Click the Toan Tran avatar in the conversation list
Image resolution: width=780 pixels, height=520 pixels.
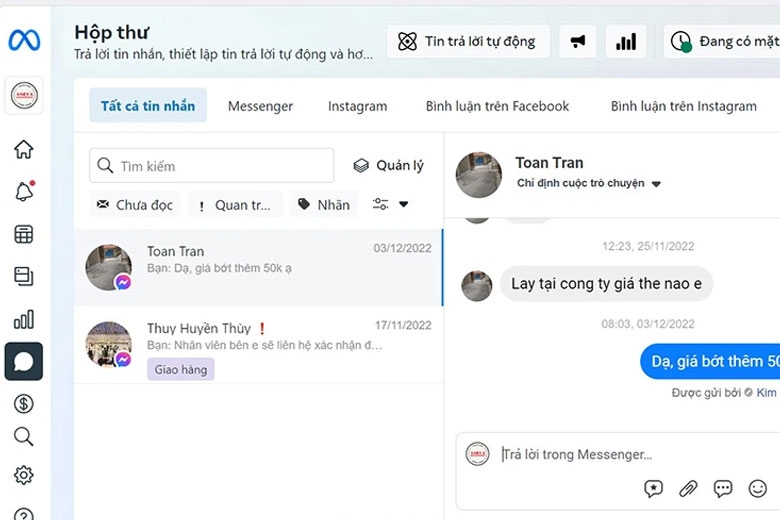pos(108,267)
